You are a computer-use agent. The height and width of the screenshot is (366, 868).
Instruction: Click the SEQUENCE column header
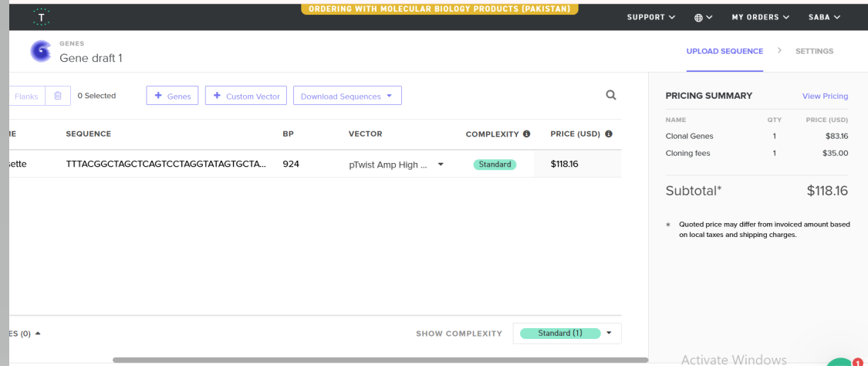click(x=89, y=134)
